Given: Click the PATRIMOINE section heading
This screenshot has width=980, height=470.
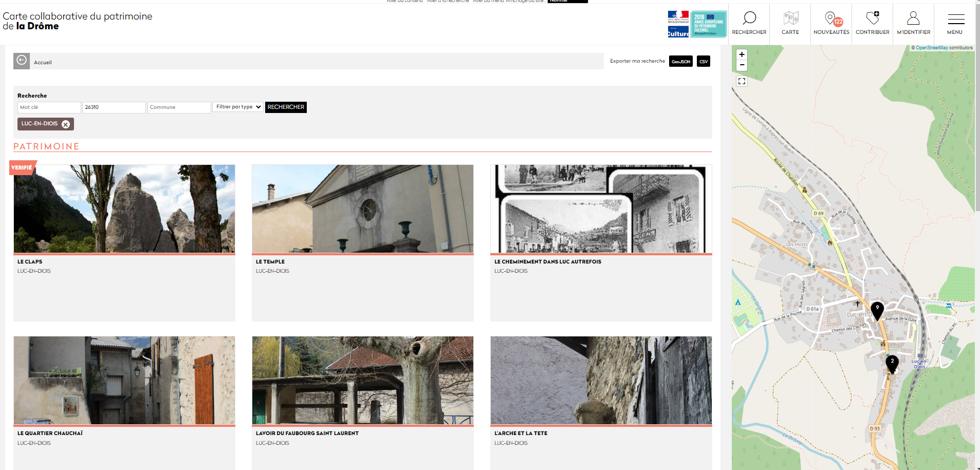Looking at the screenshot, I should pyautogui.click(x=46, y=146).
